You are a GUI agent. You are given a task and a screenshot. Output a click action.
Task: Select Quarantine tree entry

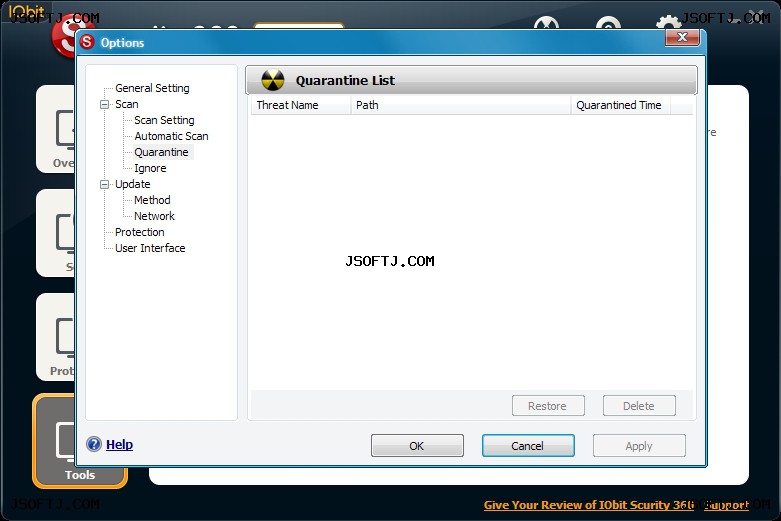click(161, 152)
